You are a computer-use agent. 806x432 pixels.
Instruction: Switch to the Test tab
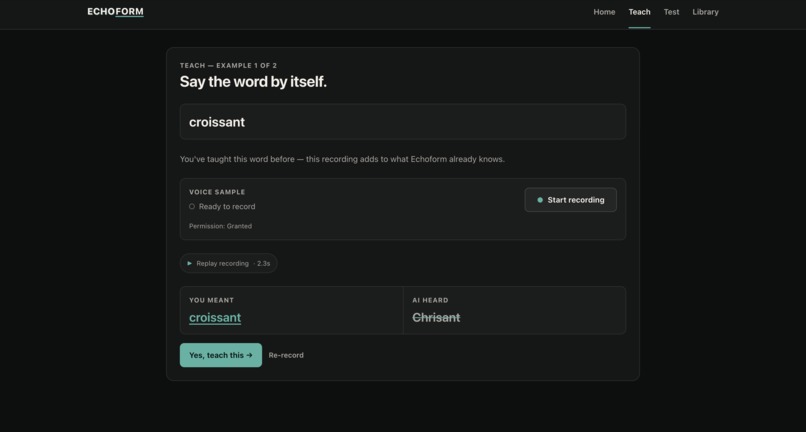[671, 12]
